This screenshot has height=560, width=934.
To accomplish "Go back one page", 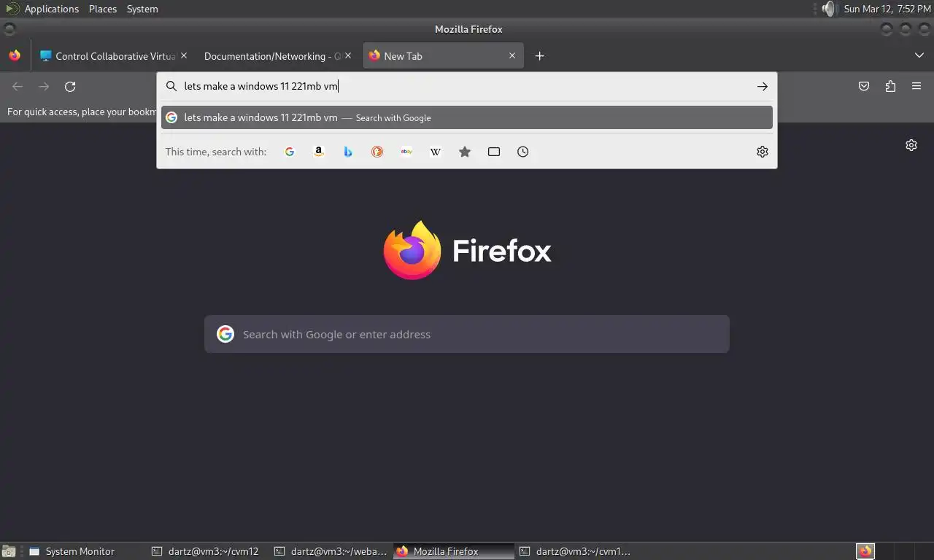I will pos(18,86).
